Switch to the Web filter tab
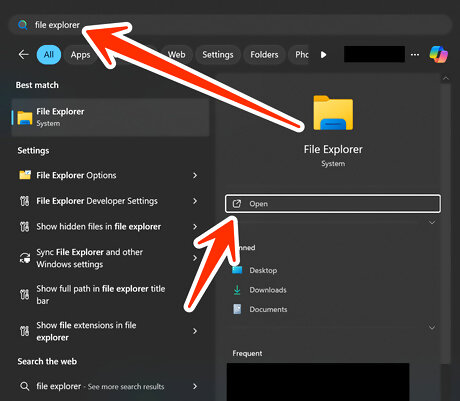Screen dimensions: 460x401 point(176,55)
